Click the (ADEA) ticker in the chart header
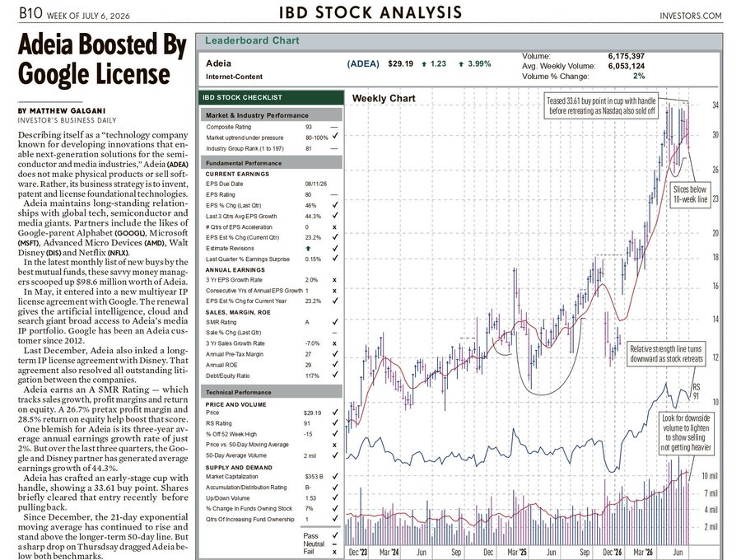 coord(363,63)
